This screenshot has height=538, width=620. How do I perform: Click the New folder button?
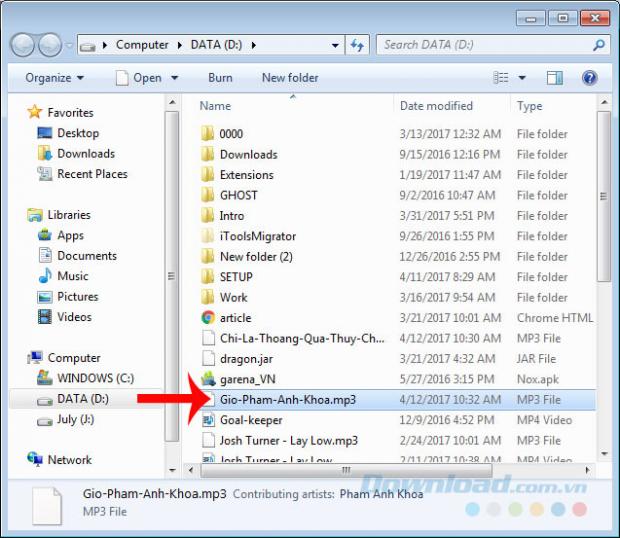(x=290, y=78)
